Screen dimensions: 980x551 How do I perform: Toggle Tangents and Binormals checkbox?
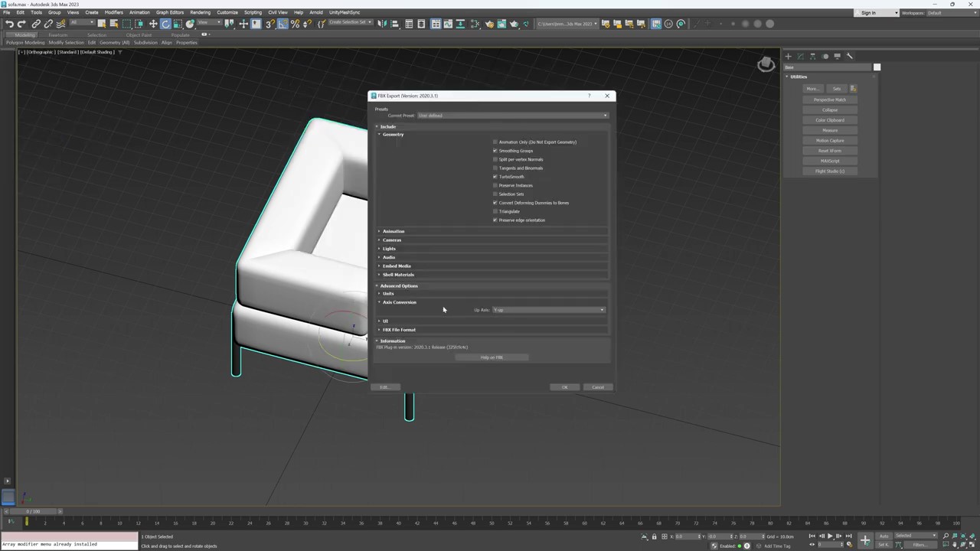[495, 168]
